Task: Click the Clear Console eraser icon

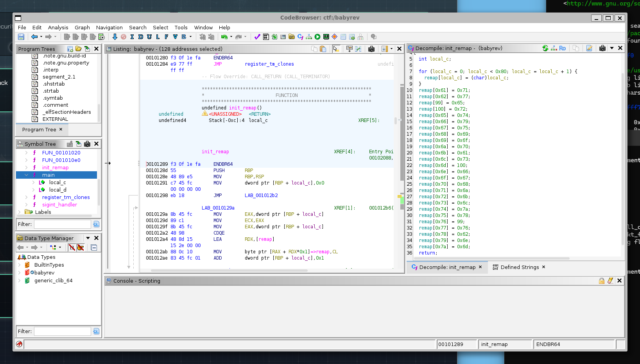Action: tap(610, 281)
